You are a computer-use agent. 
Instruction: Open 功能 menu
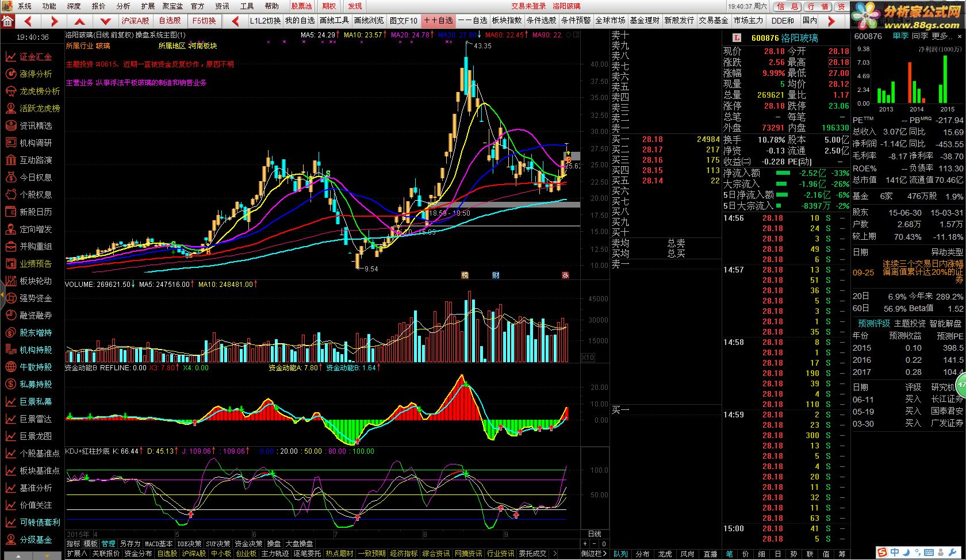point(49,6)
